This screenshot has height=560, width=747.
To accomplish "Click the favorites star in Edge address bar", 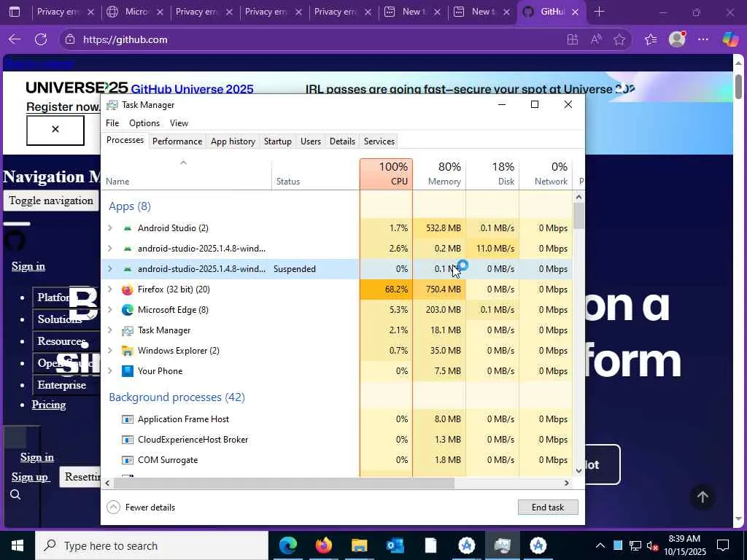I will (x=619, y=39).
